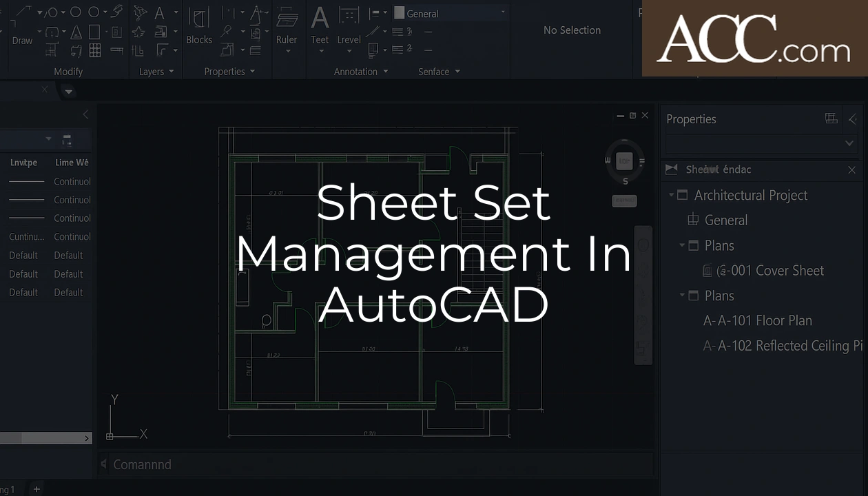Click the table grid icon in Properties palette header

[831, 118]
